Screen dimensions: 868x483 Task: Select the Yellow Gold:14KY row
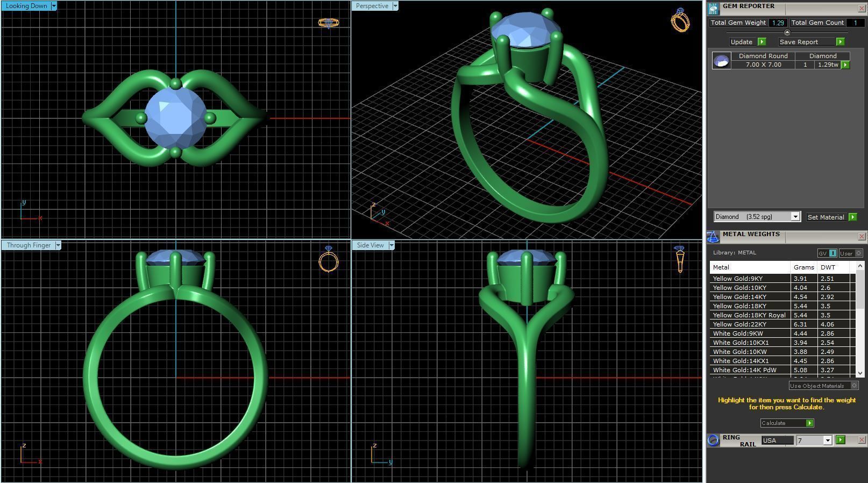pyautogui.click(x=782, y=297)
